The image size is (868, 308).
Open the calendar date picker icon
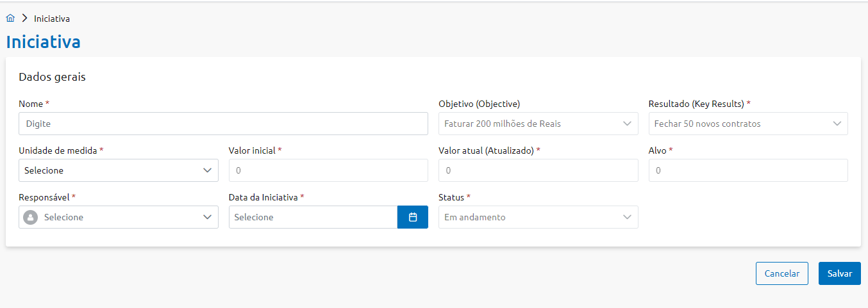(413, 217)
